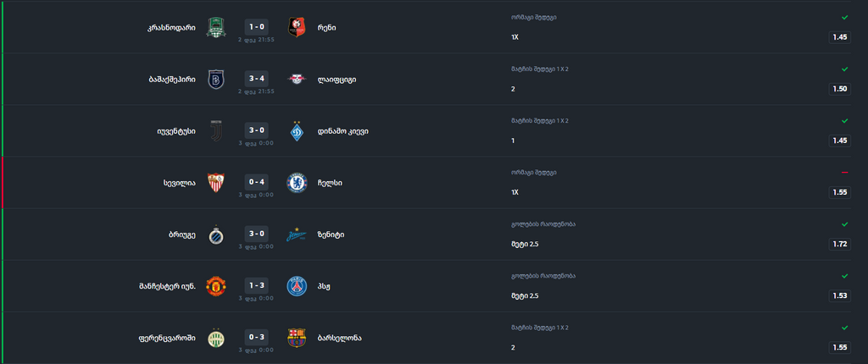Click the RB Leipzig logo
868x364 pixels.
(x=297, y=79)
